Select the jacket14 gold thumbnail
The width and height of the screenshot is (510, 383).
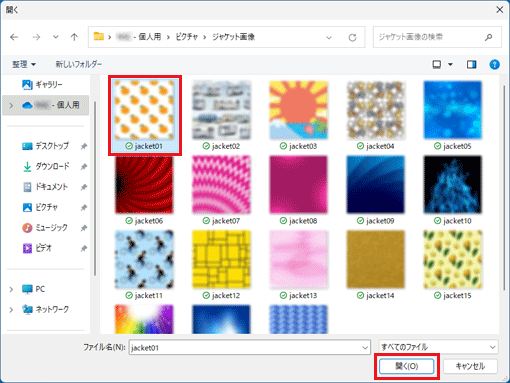click(x=376, y=259)
